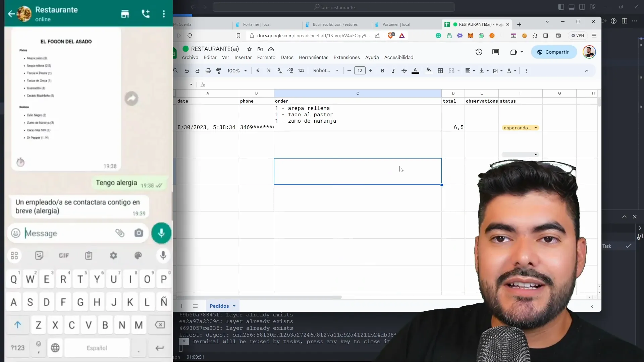Click the italic formatting icon
Image resolution: width=644 pixels, height=362 pixels.
393,71
